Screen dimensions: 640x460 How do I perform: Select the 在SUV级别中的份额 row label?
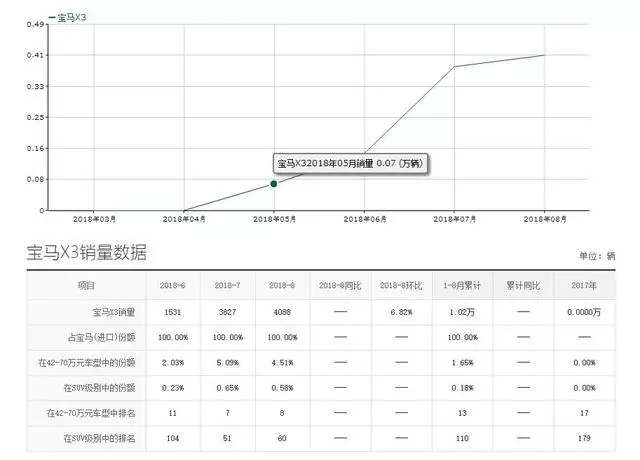99,388
